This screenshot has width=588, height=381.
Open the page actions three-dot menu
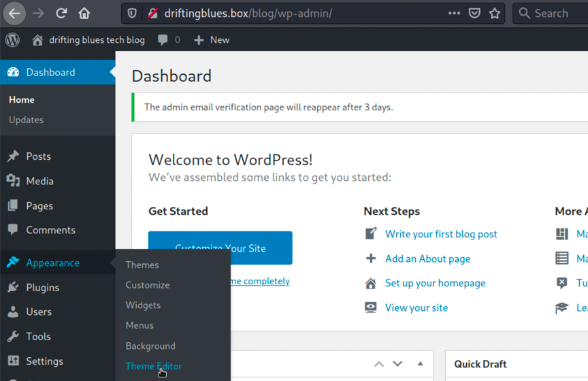454,14
